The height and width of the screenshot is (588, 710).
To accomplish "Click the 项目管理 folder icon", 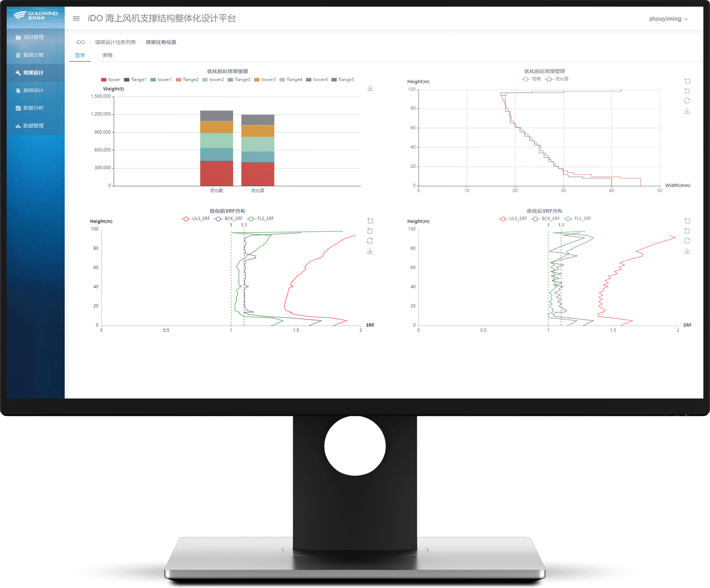I will click(18, 38).
